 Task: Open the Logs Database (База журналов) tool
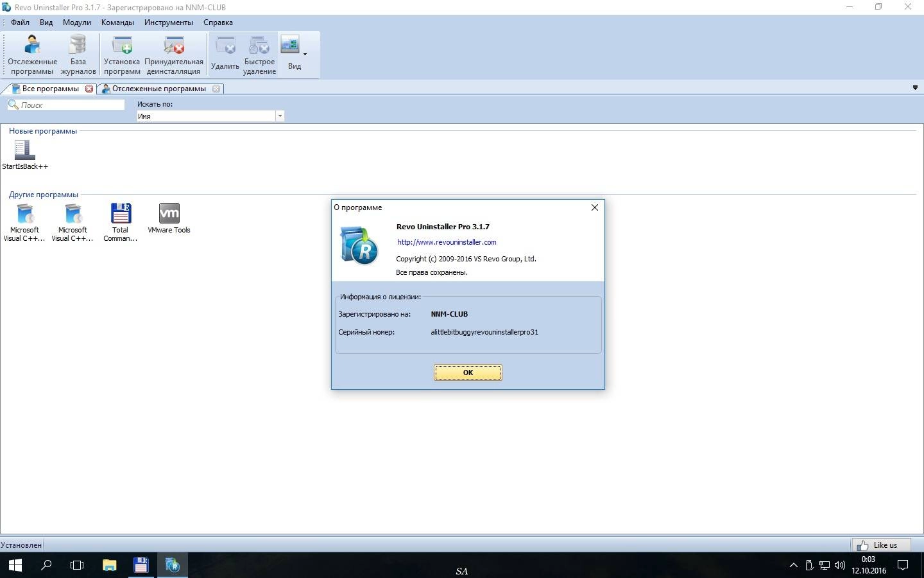[x=78, y=55]
